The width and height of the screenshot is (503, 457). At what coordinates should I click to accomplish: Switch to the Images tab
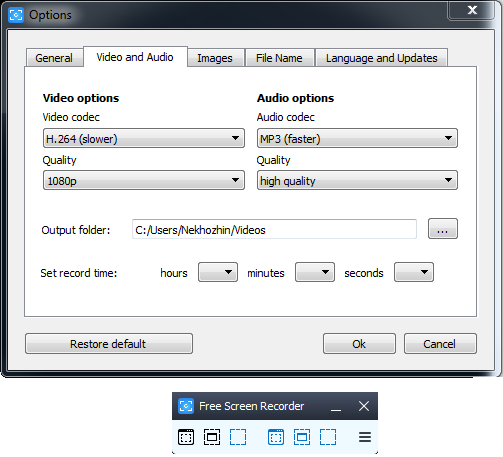pyautogui.click(x=215, y=58)
